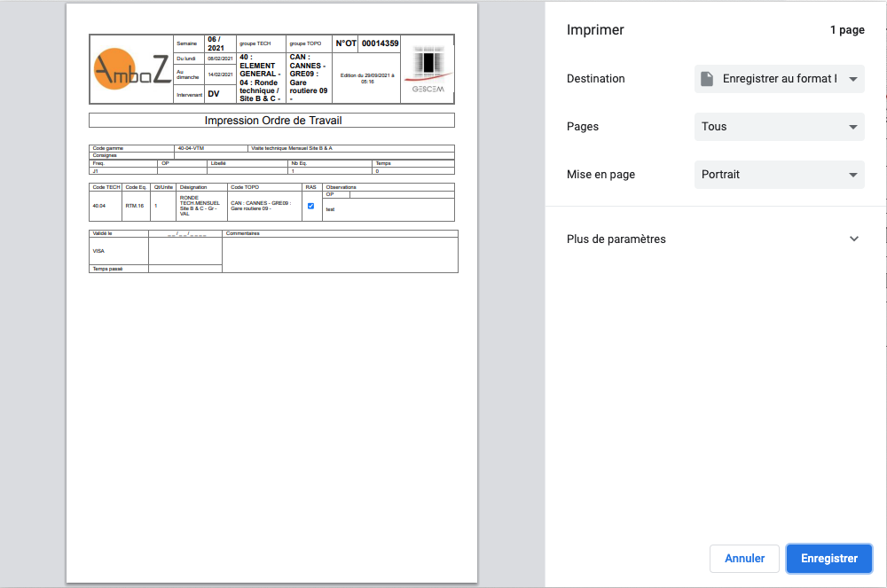Click the CAN : CANNES - GRE09 header cell

(x=309, y=78)
